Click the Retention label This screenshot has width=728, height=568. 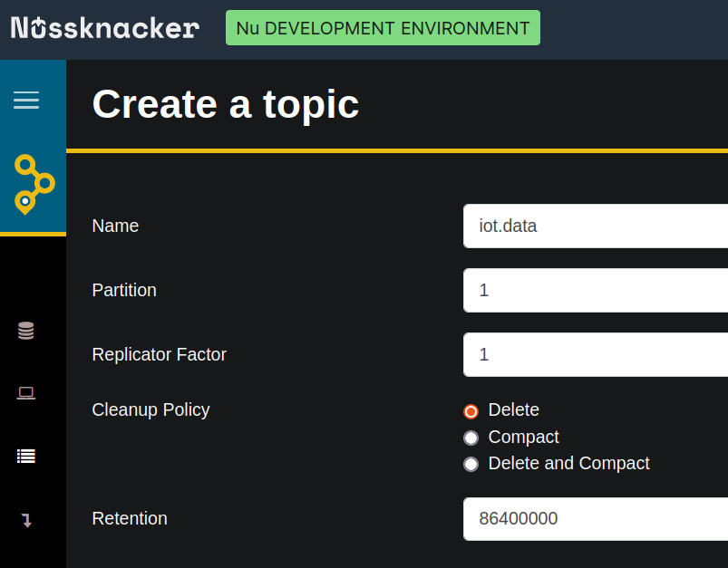click(130, 518)
